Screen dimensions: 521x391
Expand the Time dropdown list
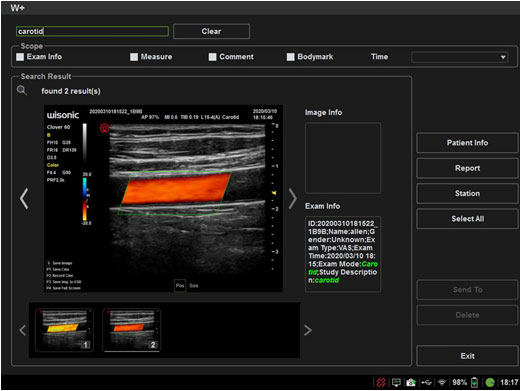click(460, 57)
